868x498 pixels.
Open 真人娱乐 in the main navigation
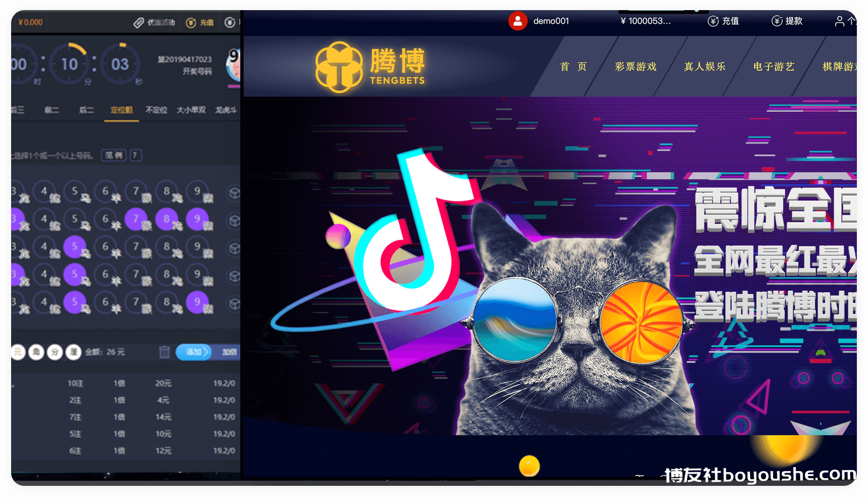click(x=705, y=66)
